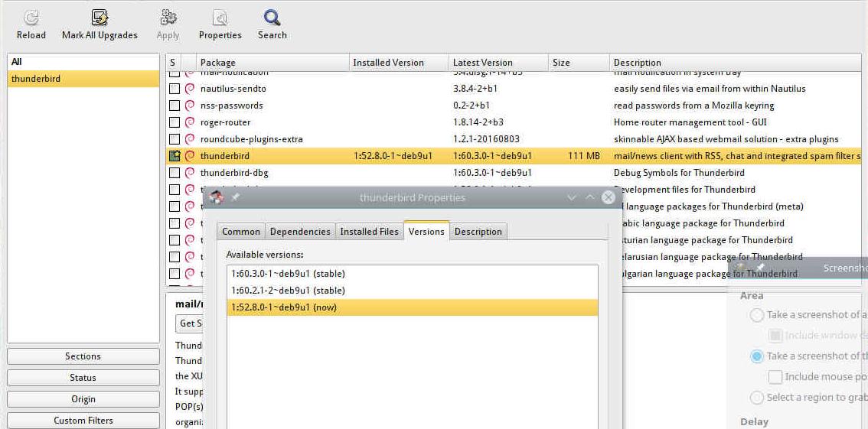The height and width of the screenshot is (429, 868).
Task: Select the Versions tab
Action: [426, 231]
